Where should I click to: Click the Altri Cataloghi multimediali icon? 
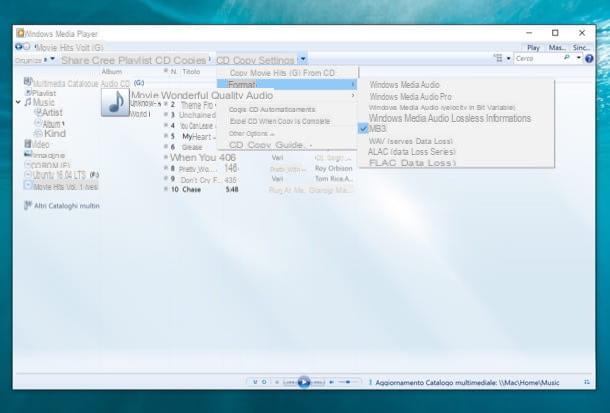(28, 205)
